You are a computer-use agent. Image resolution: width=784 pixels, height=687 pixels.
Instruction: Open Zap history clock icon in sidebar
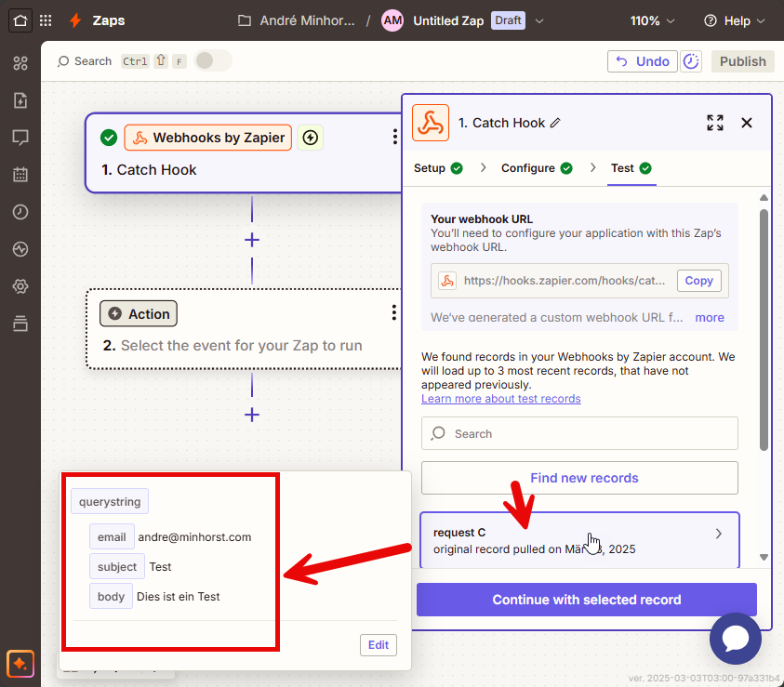point(20,212)
